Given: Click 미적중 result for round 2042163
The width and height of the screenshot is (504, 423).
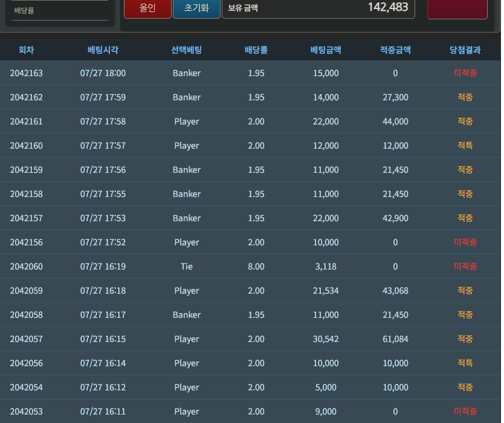Looking at the screenshot, I should coord(465,73).
